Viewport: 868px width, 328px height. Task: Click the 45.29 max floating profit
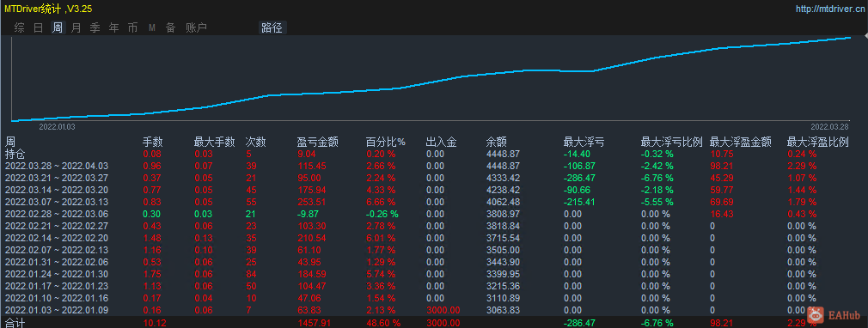pos(721,178)
